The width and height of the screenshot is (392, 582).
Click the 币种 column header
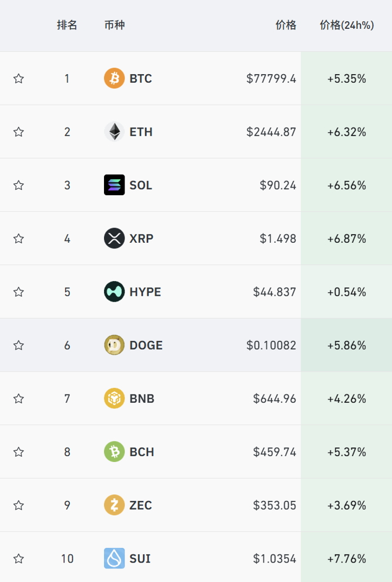pos(114,25)
